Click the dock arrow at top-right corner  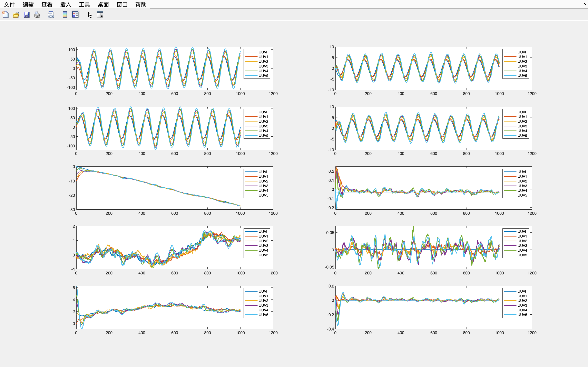point(585,4)
